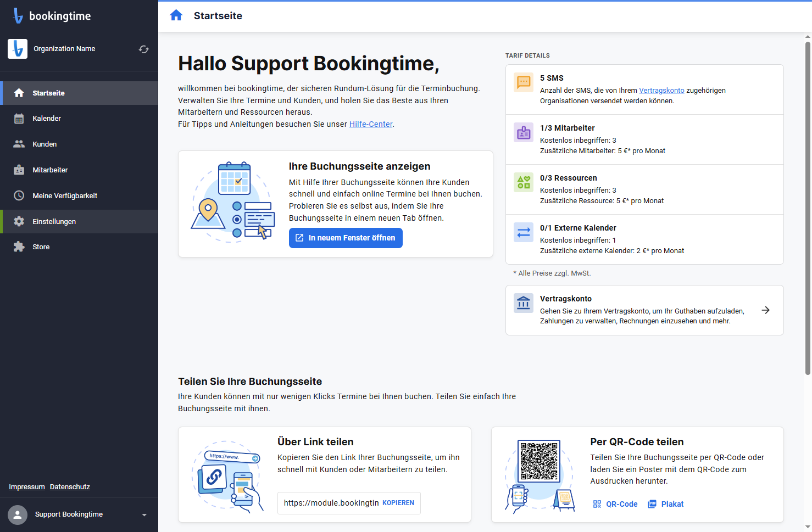This screenshot has height=532, width=812.
Task: Click the 0/1 Externe Kalender tariff title
Action: tap(578, 228)
